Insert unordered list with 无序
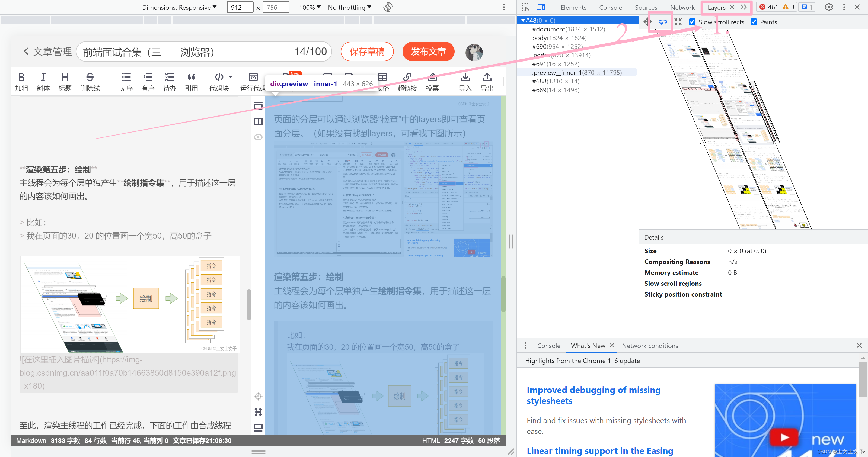 [x=126, y=82]
